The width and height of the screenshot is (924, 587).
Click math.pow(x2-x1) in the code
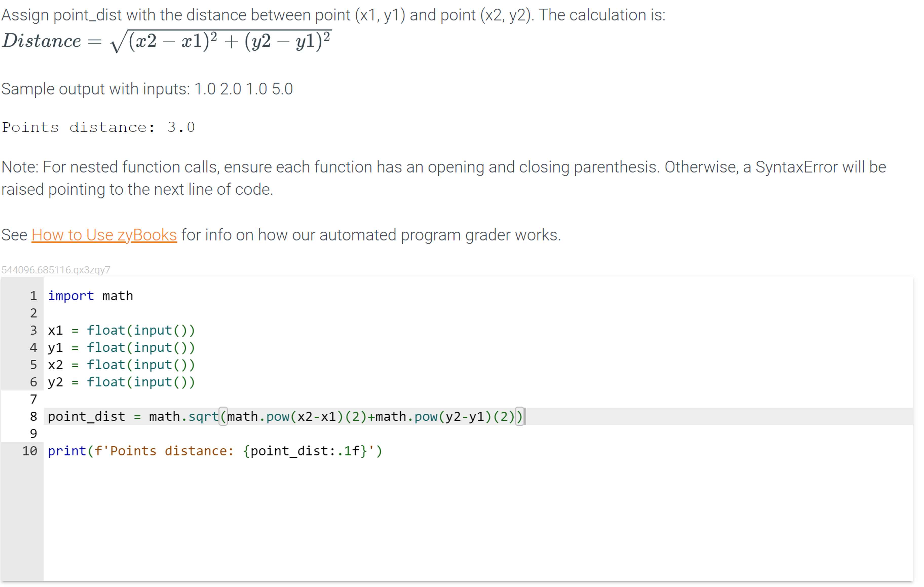pyautogui.click(x=286, y=416)
